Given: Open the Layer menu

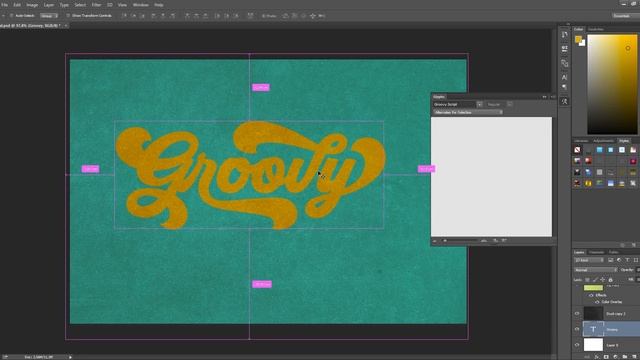Looking at the screenshot, I should 49,5.
